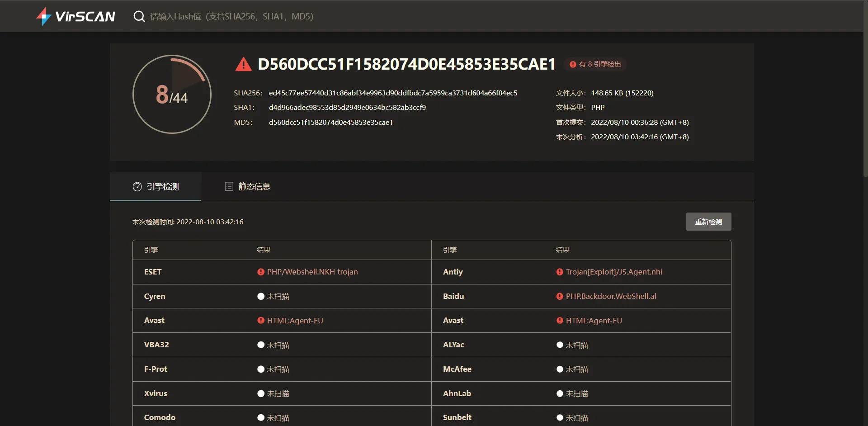Screen dimensions: 868x426
Task: Click the right column Avast alert icon
Action: (560, 320)
